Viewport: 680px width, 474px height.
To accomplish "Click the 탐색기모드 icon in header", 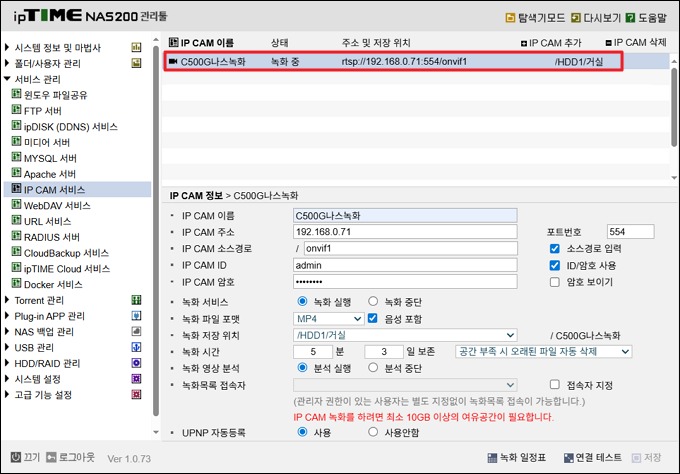I will (x=511, y=18).
